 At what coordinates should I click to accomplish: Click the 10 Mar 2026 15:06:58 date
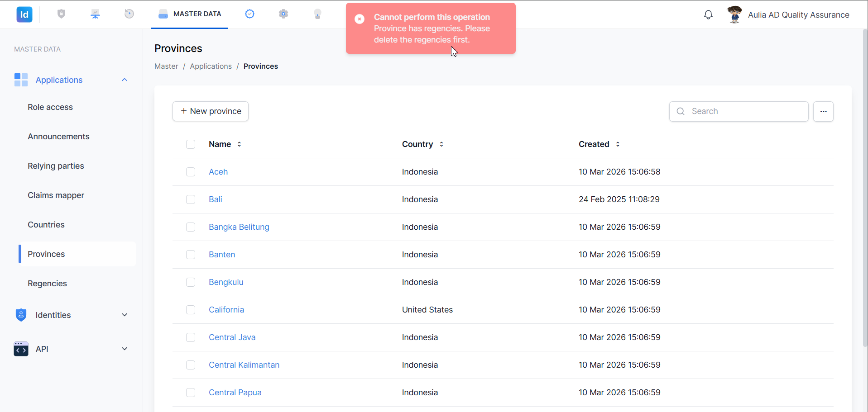(x=619, y=172)
